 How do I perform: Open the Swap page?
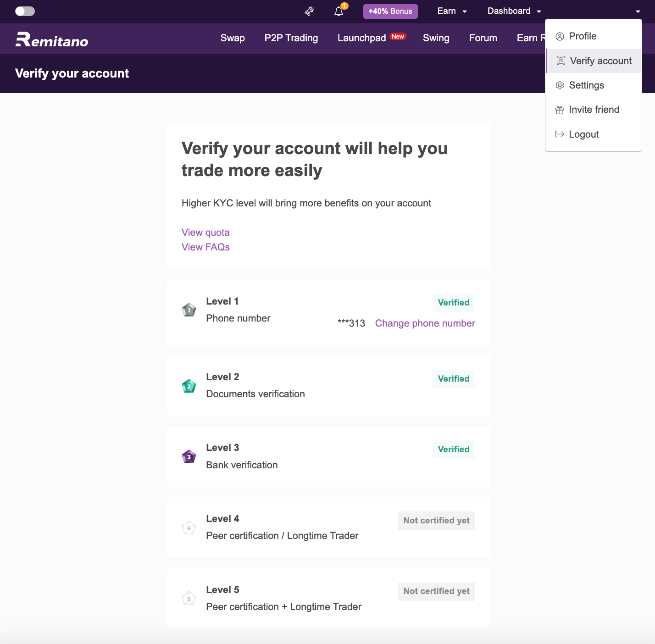(x=233, y=38)
